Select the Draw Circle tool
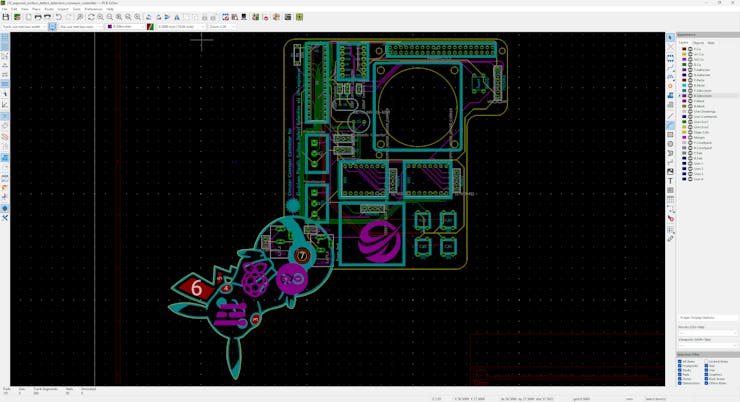The width and height of the screenshot is (740, 402). coord(670,144)
